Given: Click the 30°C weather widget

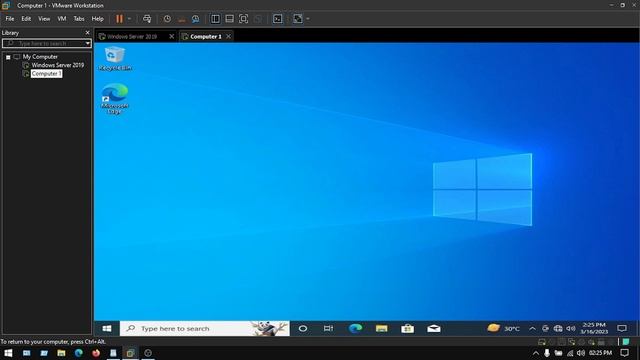Looking at the screenshot, I should [503, 329].
